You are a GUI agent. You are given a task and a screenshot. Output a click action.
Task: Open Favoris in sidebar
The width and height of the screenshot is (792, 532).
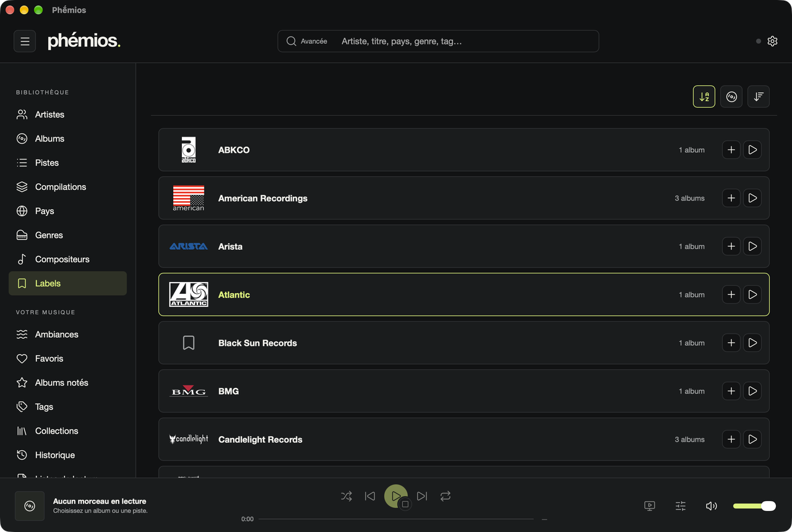pyautogui.click(x=68, y=358)
